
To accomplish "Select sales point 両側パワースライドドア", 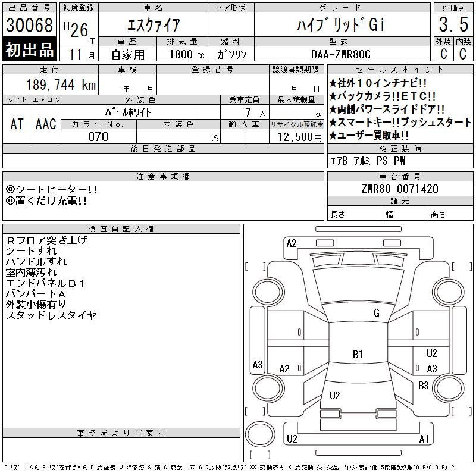I will [x=387, y=109].
